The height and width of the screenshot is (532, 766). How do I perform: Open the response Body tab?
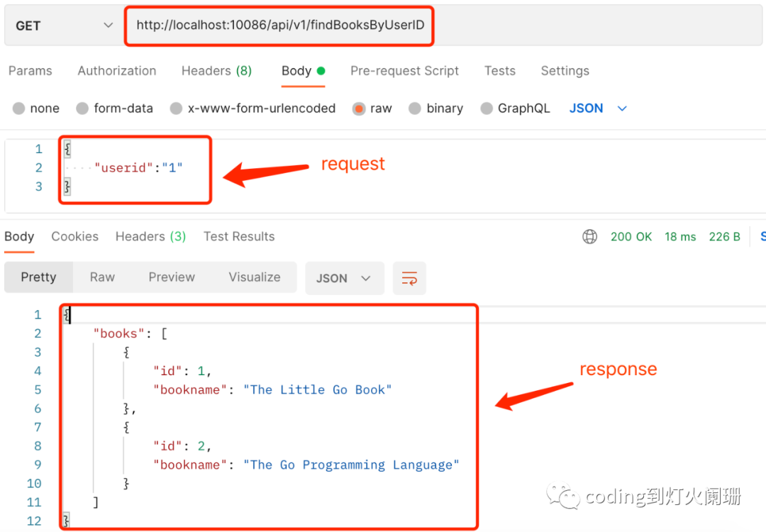coord(19,236)
